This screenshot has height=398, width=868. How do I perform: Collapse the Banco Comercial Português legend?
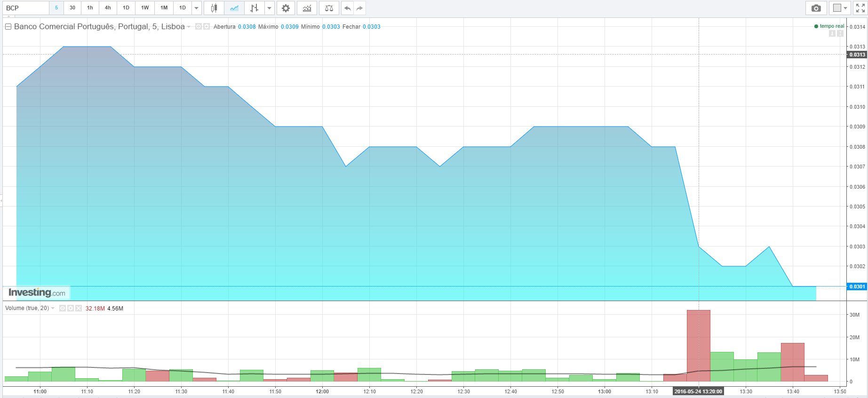(8, 27)
